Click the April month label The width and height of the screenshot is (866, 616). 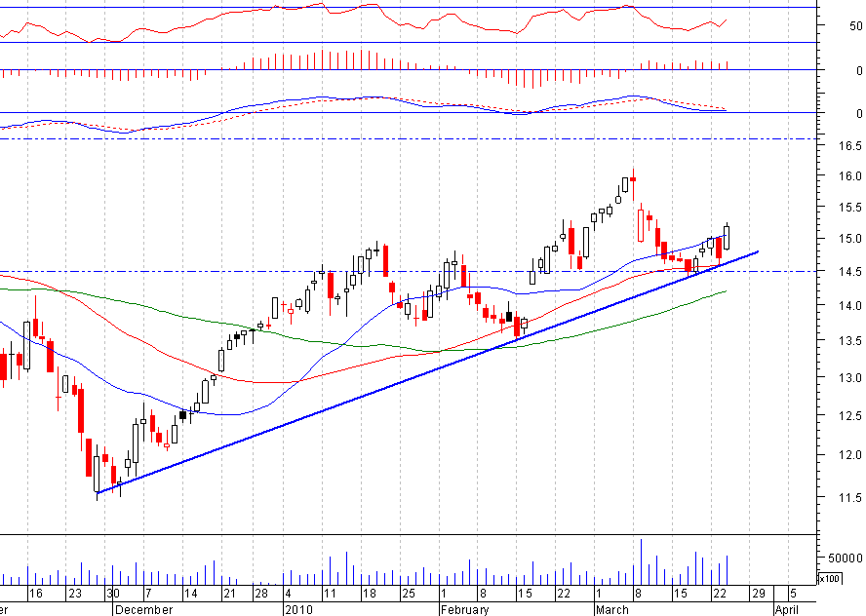[x=786, y=610]
